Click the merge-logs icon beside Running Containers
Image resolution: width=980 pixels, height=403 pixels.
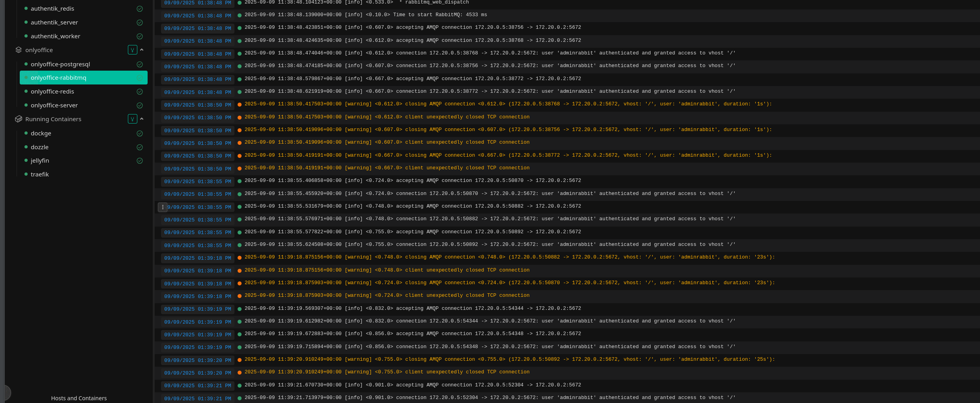132,119
